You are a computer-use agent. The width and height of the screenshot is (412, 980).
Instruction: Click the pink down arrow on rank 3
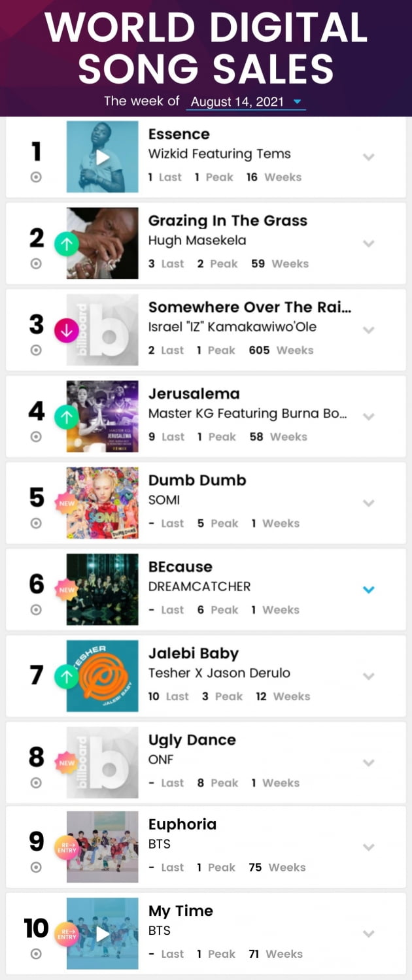(x=66, y=331)
